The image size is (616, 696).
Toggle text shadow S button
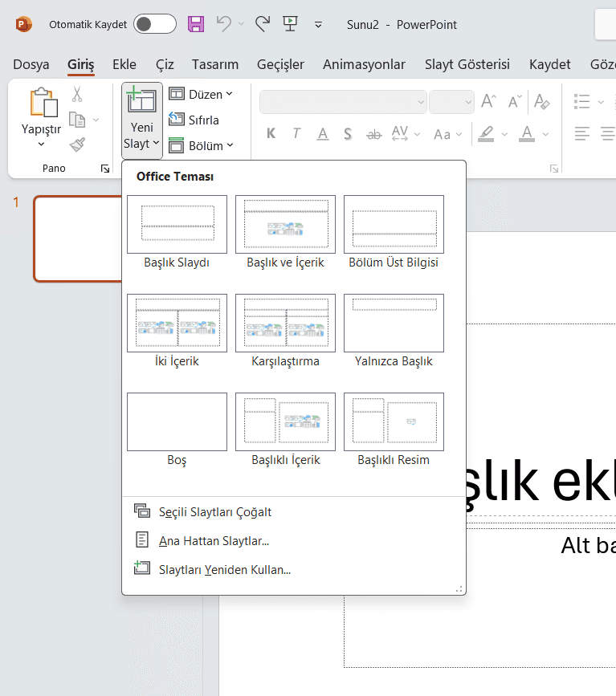point(348,133)
